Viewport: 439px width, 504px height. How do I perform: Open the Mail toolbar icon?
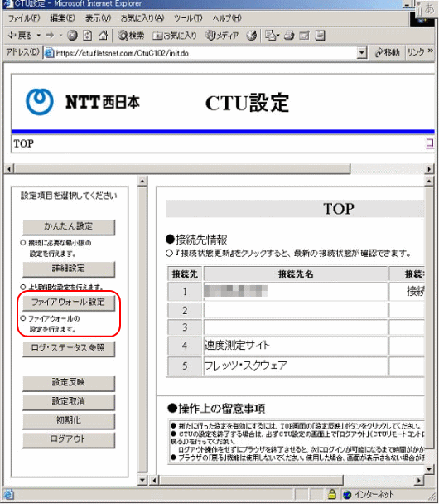pos(270,36)
